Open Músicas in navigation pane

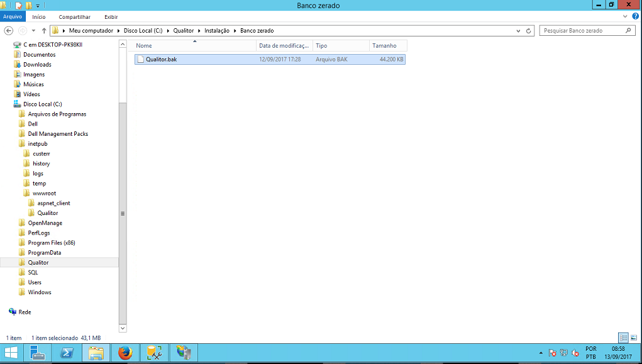[33, 84]
